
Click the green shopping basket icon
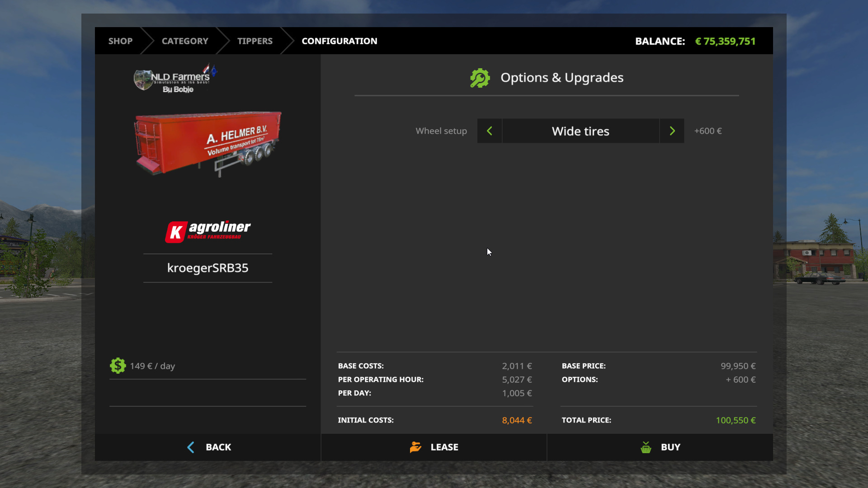coord(646,447)
